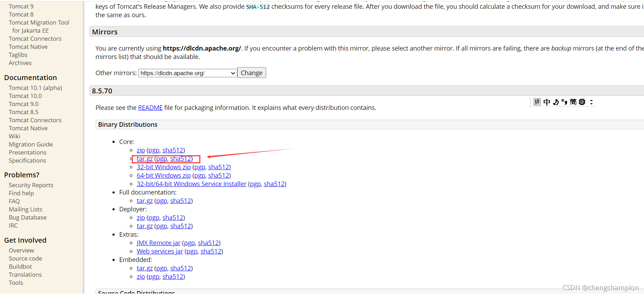644x295 pixels.
Task: Open the Wiki link
Action: coord(14,136)
